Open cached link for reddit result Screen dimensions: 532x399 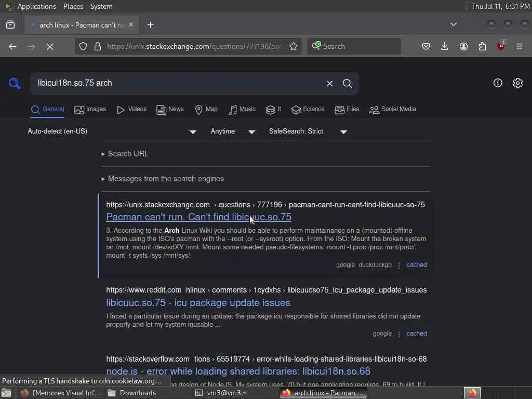[416, 334]
